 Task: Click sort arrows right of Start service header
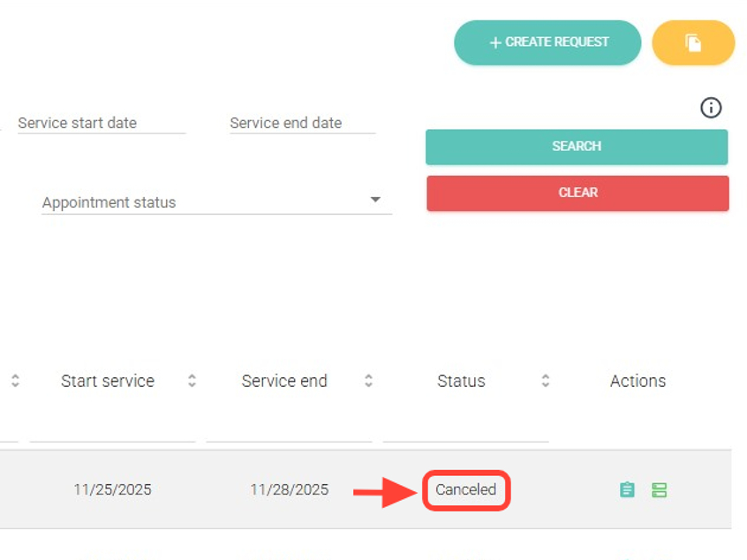tap(192, 381)
